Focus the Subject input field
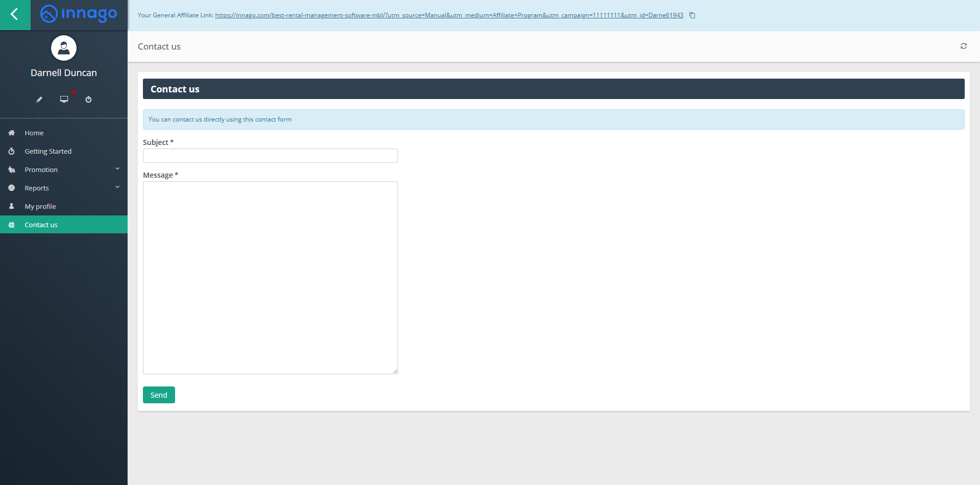The width and height of the screenshot is (980, 485). click(x=270, y=156)
